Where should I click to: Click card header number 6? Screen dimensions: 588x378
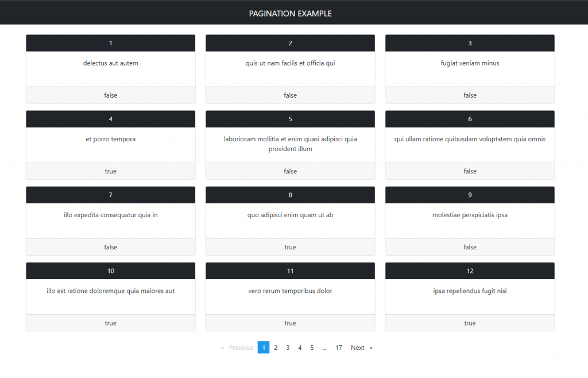[x=470, y=119]
